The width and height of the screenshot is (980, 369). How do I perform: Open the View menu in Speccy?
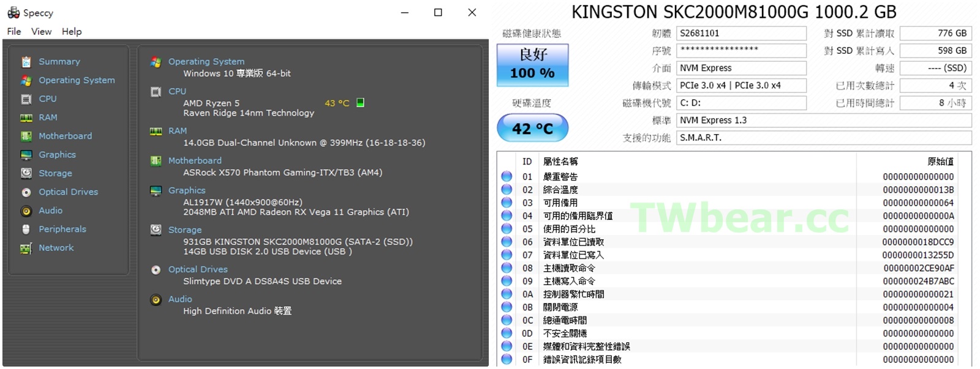click(x=42, y=31)
